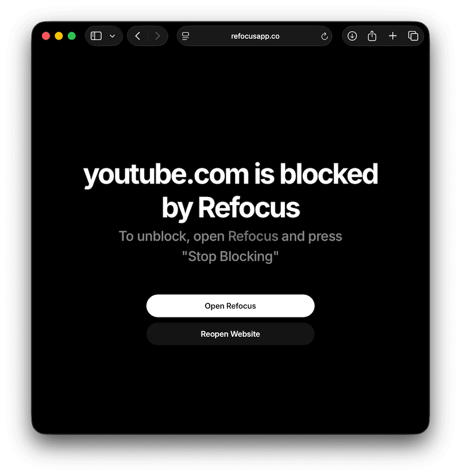Screen dimensions: 461x476
Task: Click the "Stop Blocking" quoted text
Action: (230, 256)
